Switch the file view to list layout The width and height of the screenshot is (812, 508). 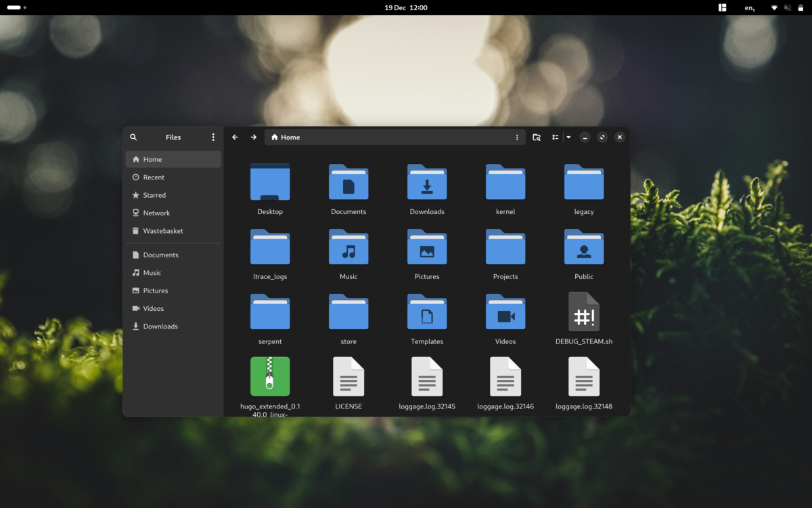click(555, 137)
